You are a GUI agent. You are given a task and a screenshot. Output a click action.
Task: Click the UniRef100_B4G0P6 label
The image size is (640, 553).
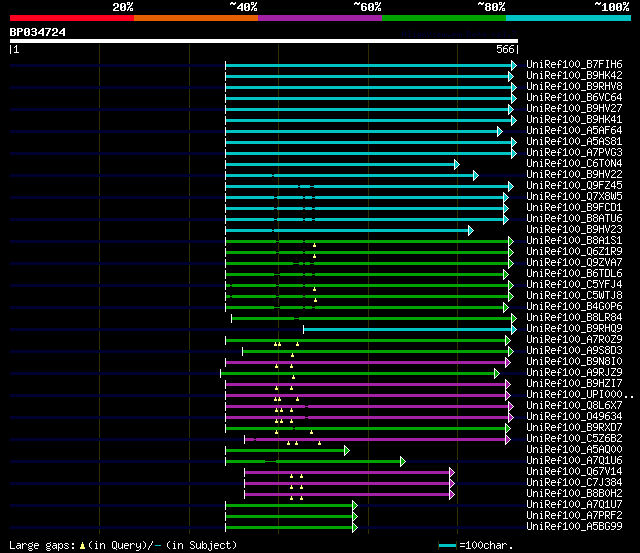574,307
